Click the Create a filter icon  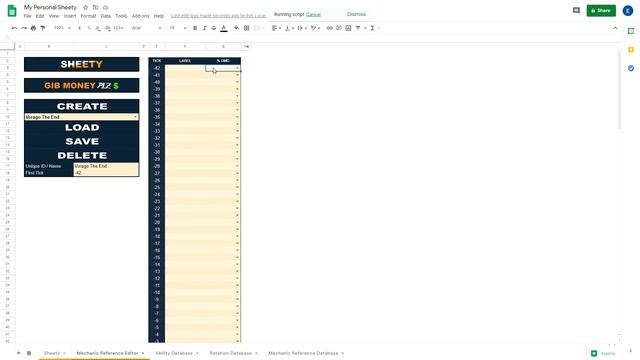pyautogui.click(x=358, y=28)
